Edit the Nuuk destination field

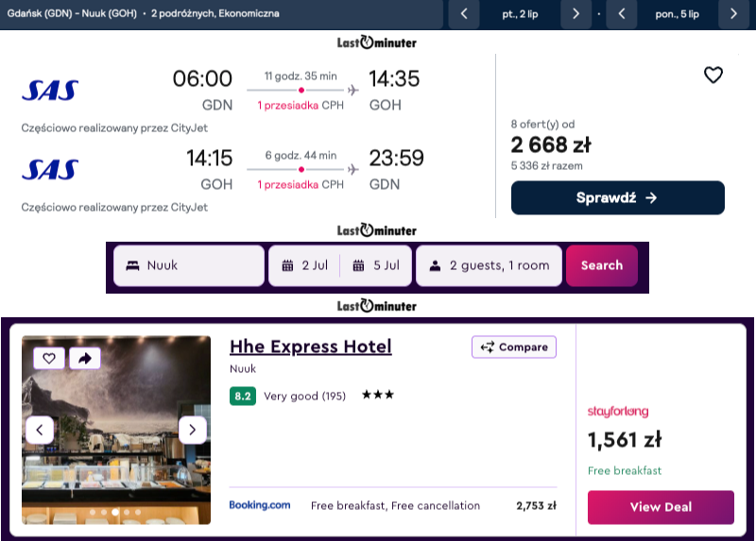189,265
